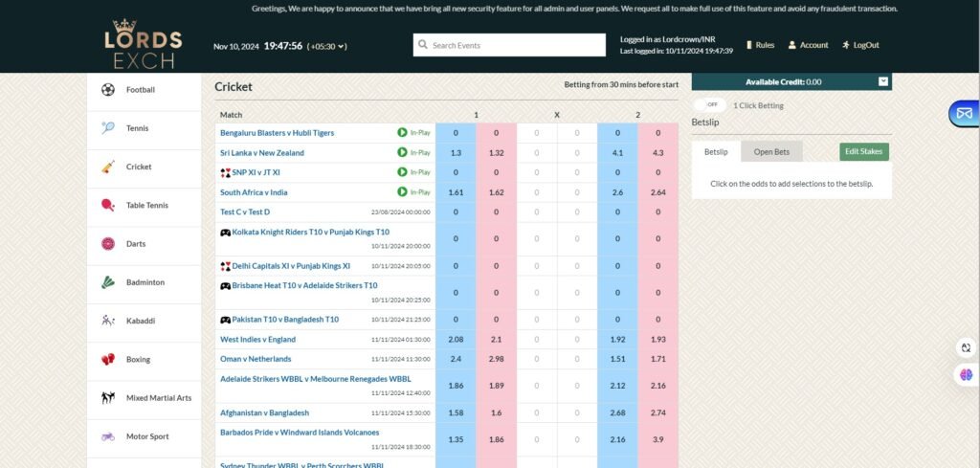Screen dimensions: 980x468
Task: Switch to the Open Bets tab
Action: (x=771, y=152)
